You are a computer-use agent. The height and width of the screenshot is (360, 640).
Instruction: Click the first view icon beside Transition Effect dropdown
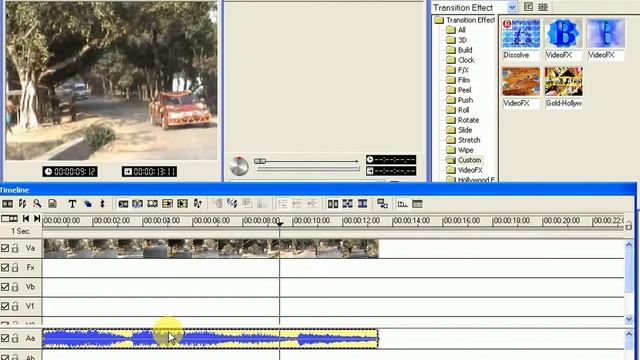click(528, 7)
